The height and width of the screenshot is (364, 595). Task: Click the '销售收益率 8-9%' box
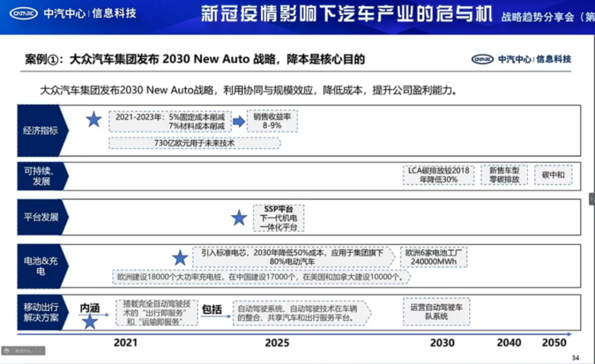(272, 121)
